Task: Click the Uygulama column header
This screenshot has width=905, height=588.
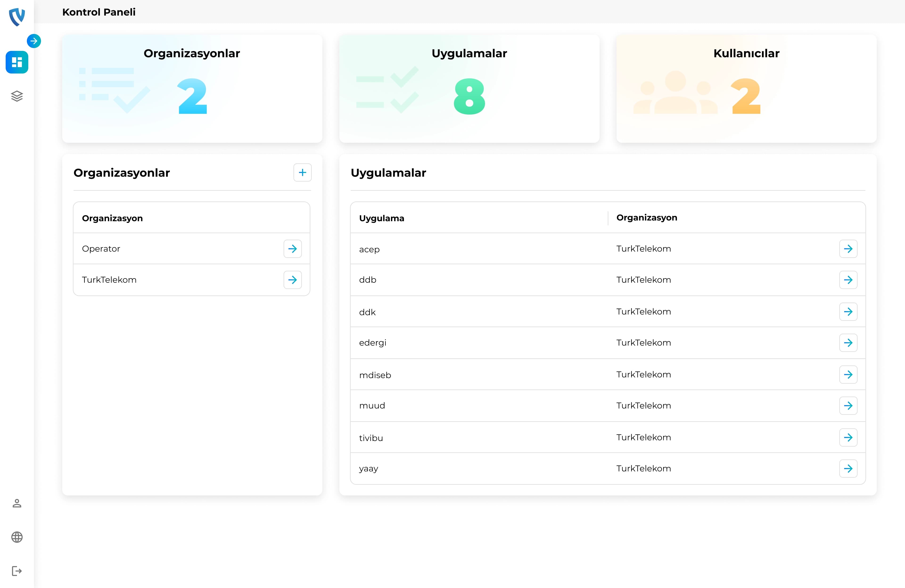Action: pos(381,218)
